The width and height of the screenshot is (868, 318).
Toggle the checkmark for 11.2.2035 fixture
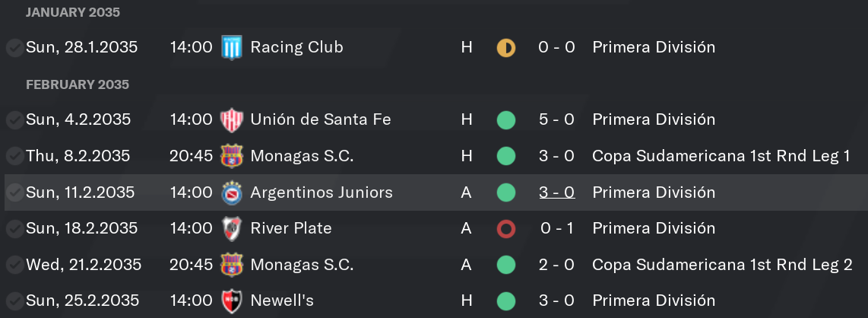pos(14,192)
